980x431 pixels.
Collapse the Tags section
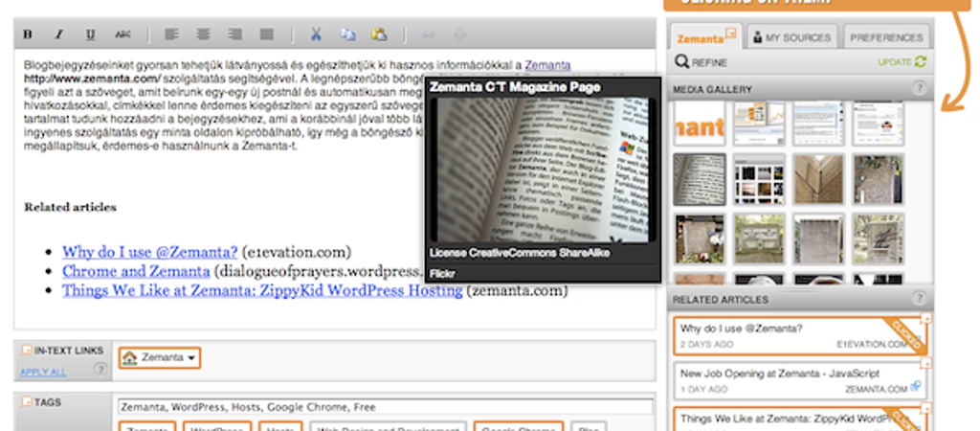click(26, 401)
